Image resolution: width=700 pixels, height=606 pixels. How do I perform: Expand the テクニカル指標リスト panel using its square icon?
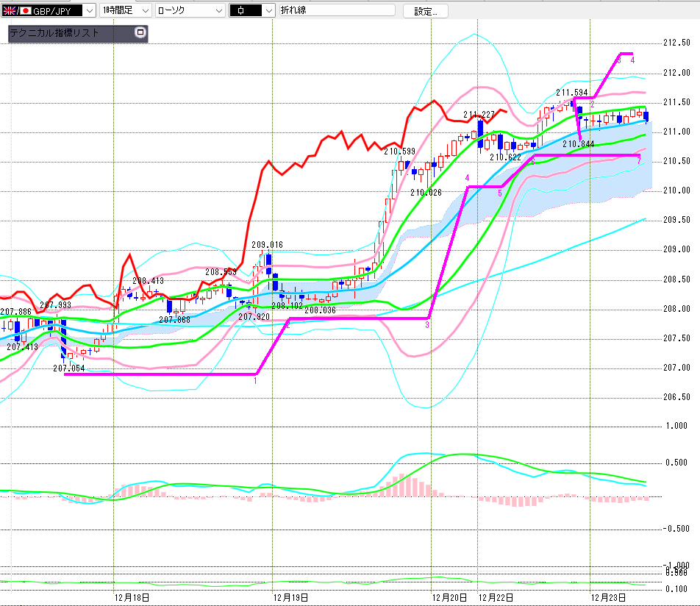(140, 32)
